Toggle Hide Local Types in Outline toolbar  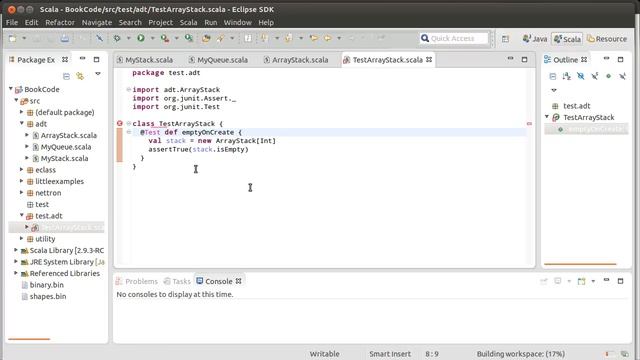(622, 76)
